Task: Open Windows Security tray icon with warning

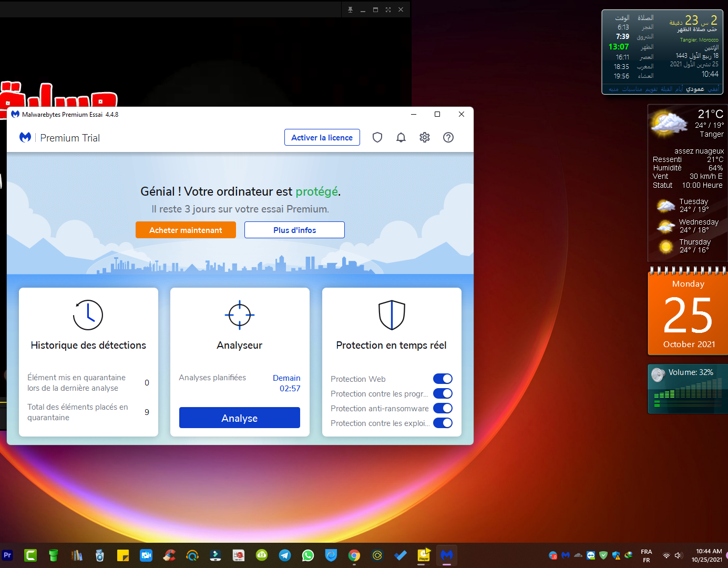Action: [616, 555]
